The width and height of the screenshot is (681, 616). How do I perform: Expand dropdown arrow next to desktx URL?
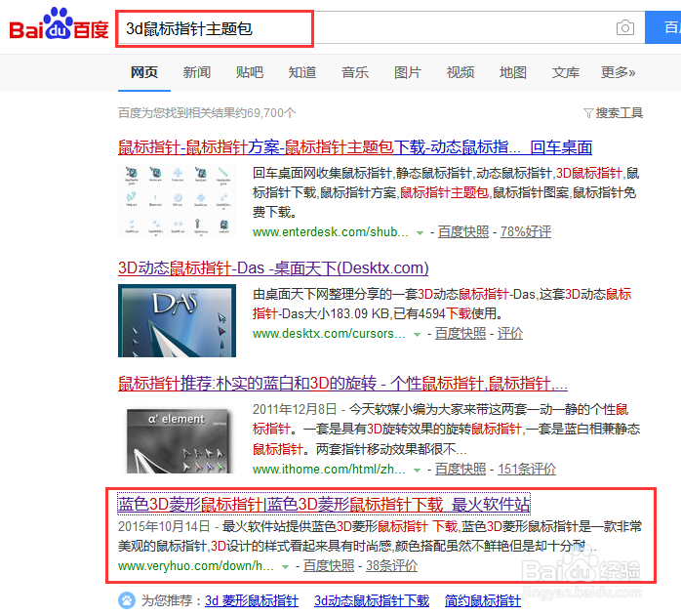click(x=417, y=335)
